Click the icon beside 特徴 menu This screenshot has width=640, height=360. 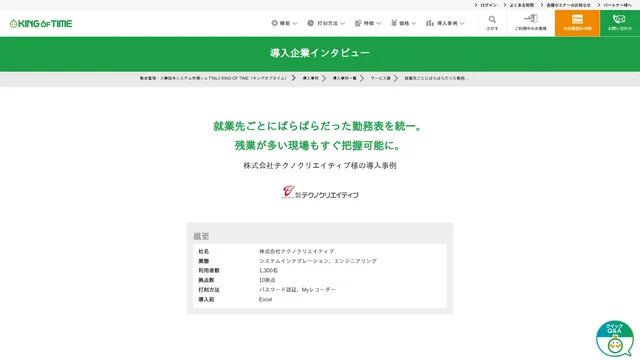(358, 23)
